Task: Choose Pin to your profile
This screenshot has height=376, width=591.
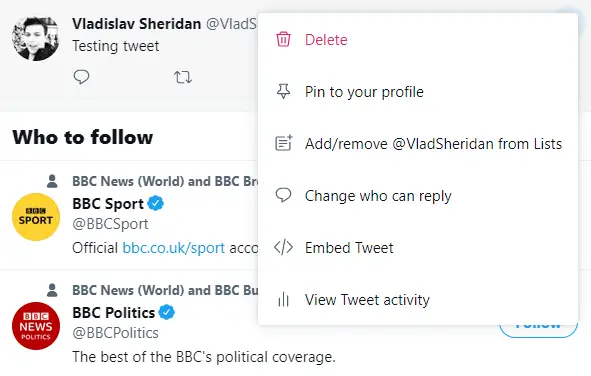Action: [x=418, y=92]
